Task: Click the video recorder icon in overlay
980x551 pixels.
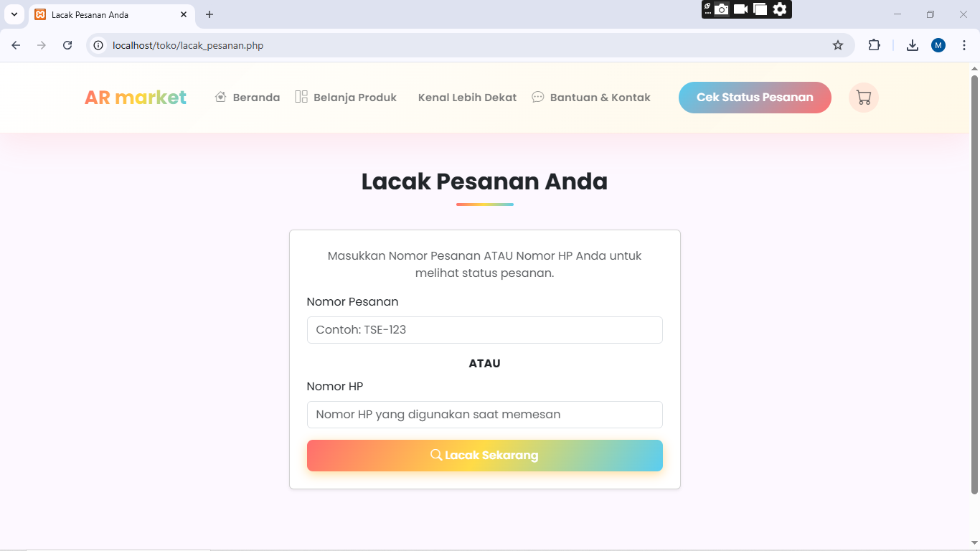Action: [x=741, y=9]
